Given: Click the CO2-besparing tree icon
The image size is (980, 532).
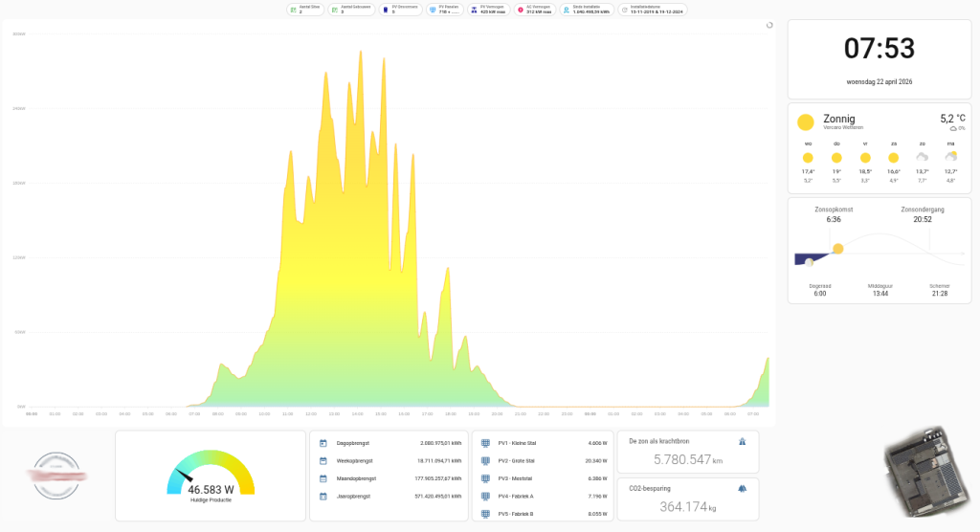Looking at the screenshot, I should 742,489.
